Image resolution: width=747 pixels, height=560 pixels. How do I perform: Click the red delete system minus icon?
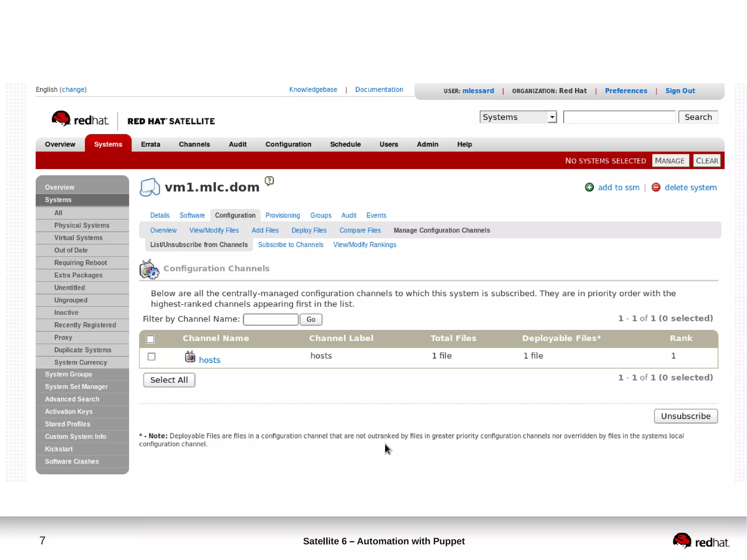pyautogui.click(x=655, y=187)
